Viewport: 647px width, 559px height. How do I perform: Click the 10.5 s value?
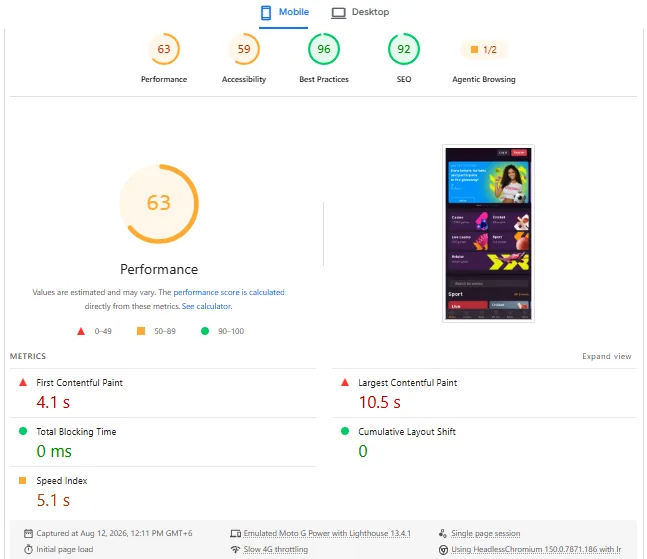click(380, 402)
